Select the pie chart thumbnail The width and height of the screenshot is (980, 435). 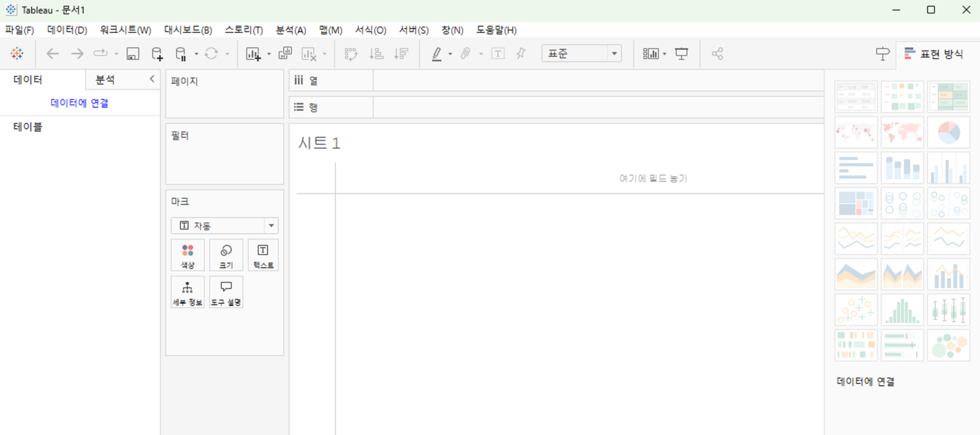949,132
